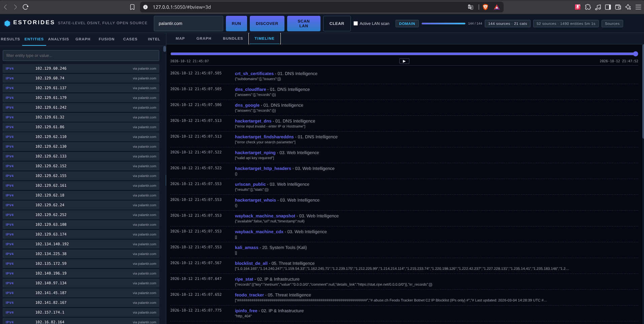
Task: Click the Estorides hexagon logo
Action: point(7,23)
